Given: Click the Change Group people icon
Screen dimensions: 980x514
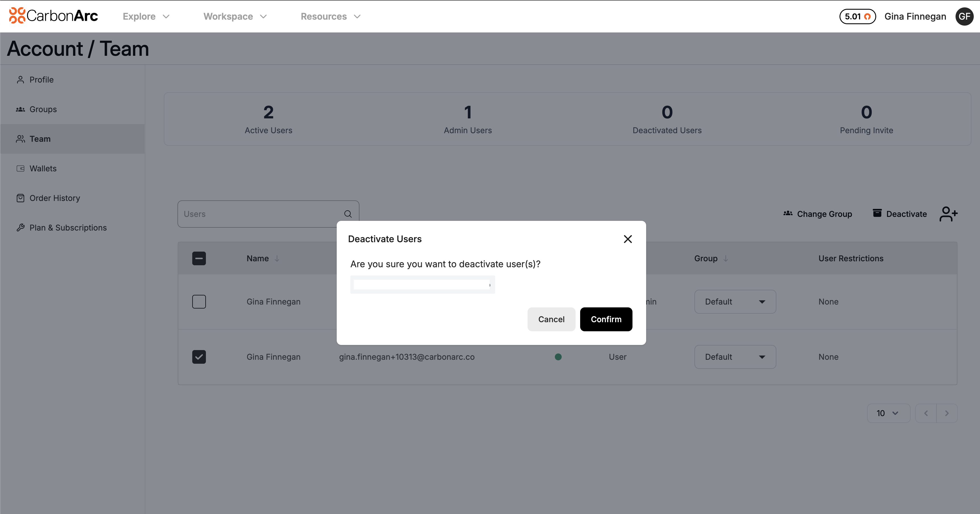Looking at the screenshot, I should coord(788,213).
